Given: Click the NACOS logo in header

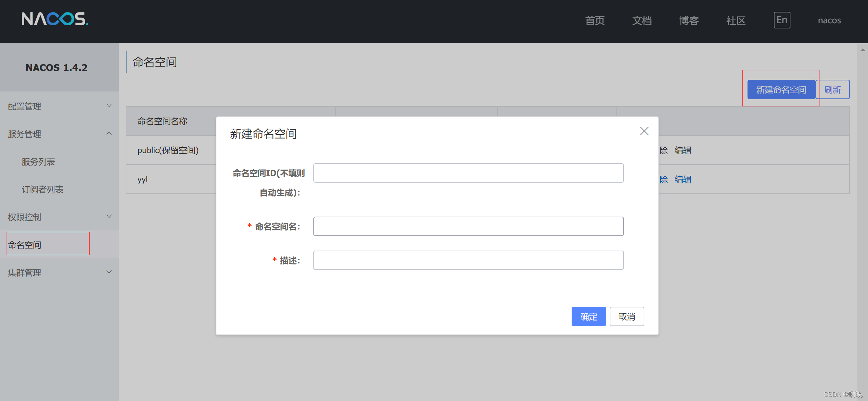Looking at the screenshot, I should 55,19.
